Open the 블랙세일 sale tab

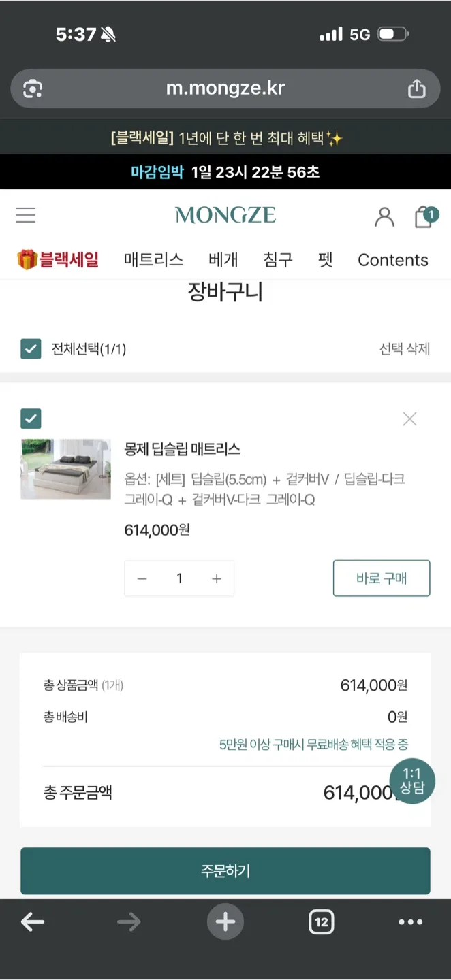(x=59, y=260)
